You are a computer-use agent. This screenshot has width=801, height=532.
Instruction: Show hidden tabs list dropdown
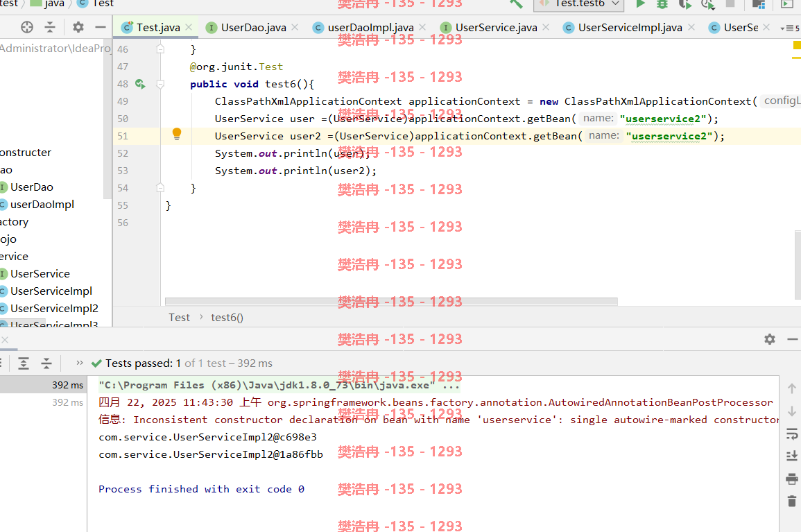pyautogui.click(x=790, y=28)
